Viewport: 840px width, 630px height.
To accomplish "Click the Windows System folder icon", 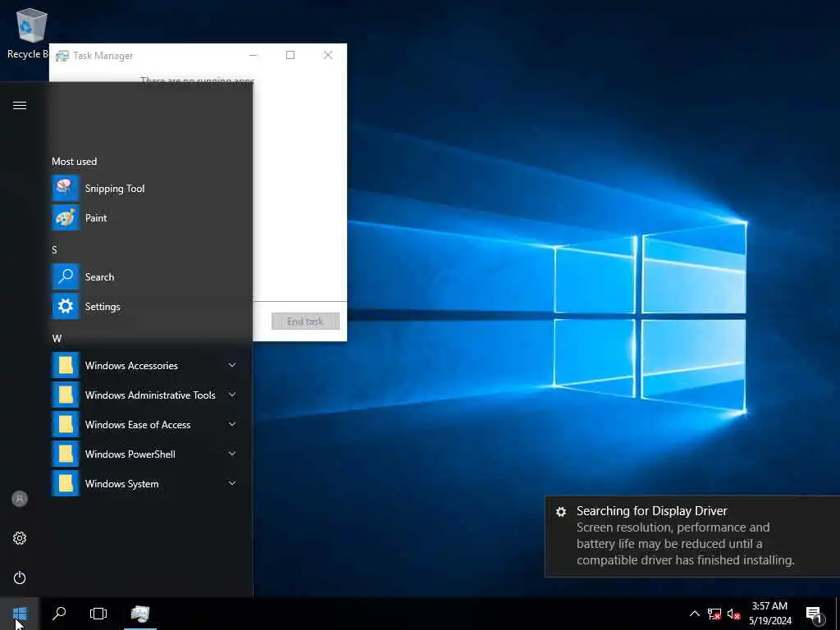I will (66, 483).
